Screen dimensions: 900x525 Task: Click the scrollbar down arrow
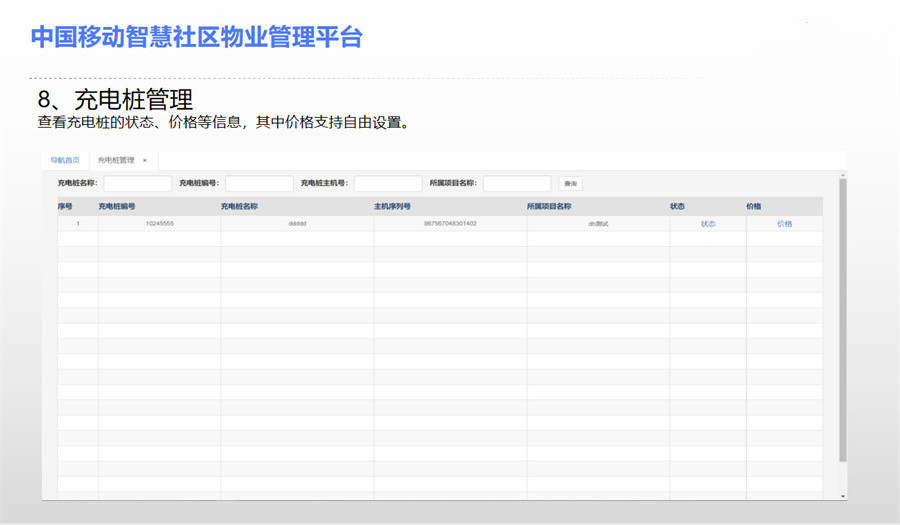point(843,496)
